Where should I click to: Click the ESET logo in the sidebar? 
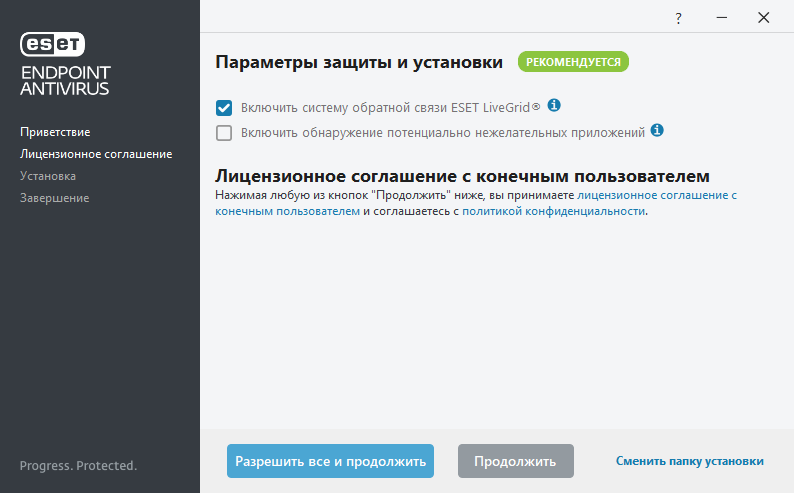tap(53, 44)
